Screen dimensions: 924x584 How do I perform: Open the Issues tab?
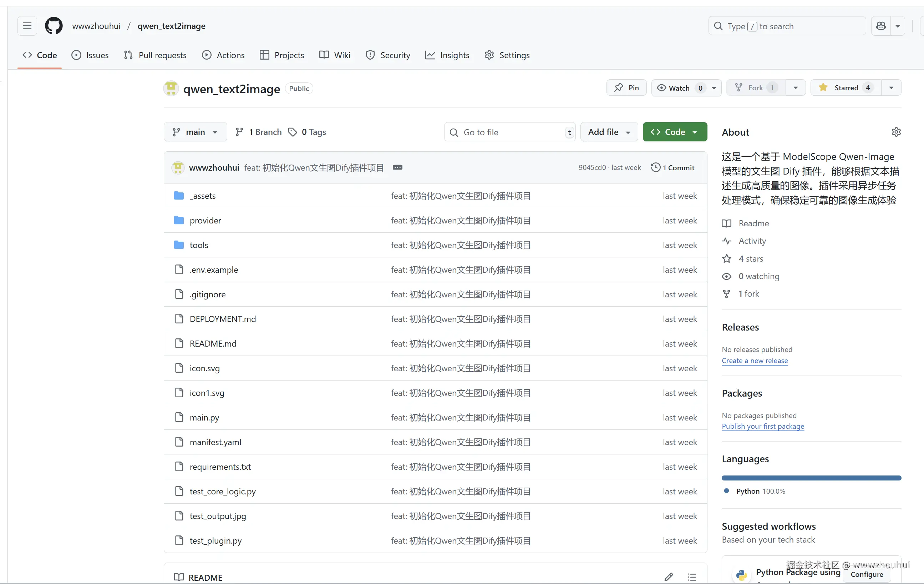[x=90, y=55]
